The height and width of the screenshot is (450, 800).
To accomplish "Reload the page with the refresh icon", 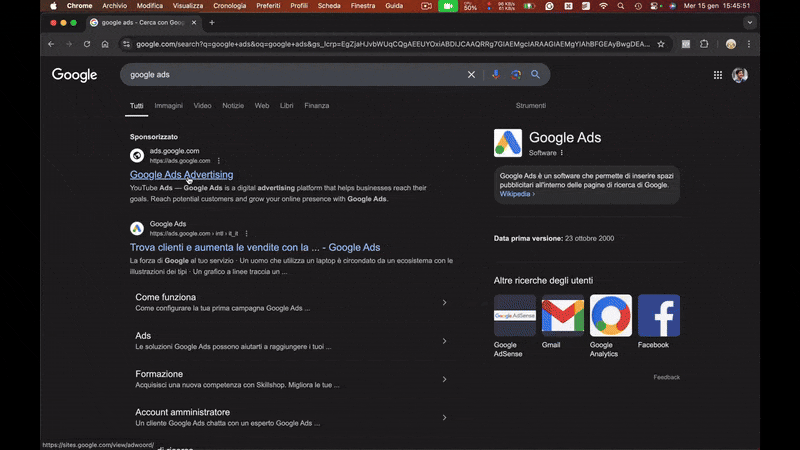I will tap(87, 44).
